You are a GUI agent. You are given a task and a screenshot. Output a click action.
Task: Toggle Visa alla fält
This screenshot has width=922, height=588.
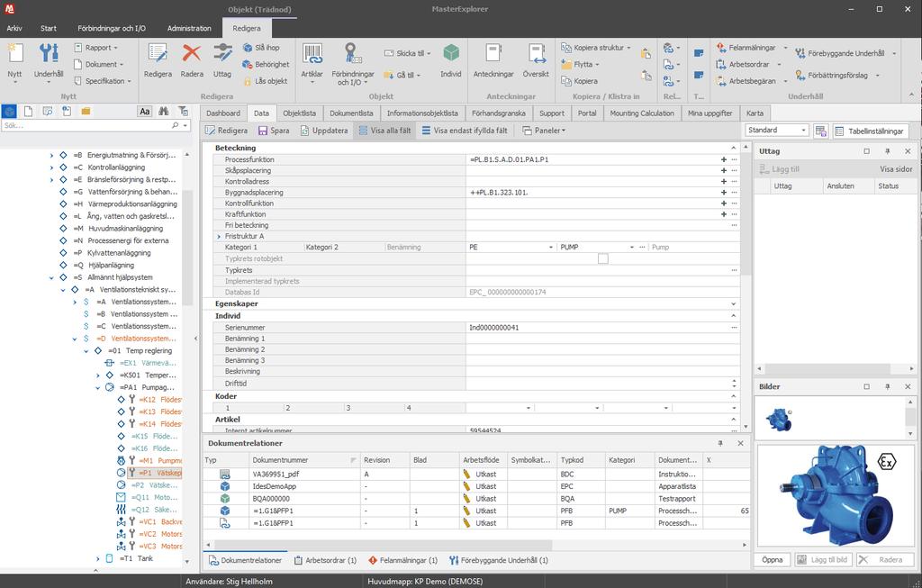[384, 131]
